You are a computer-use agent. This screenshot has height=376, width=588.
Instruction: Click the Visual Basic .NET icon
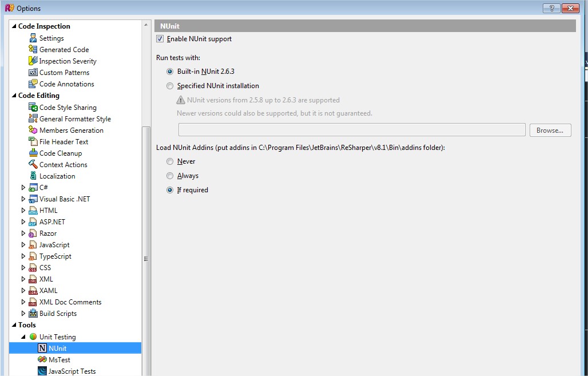pos(33,199)
